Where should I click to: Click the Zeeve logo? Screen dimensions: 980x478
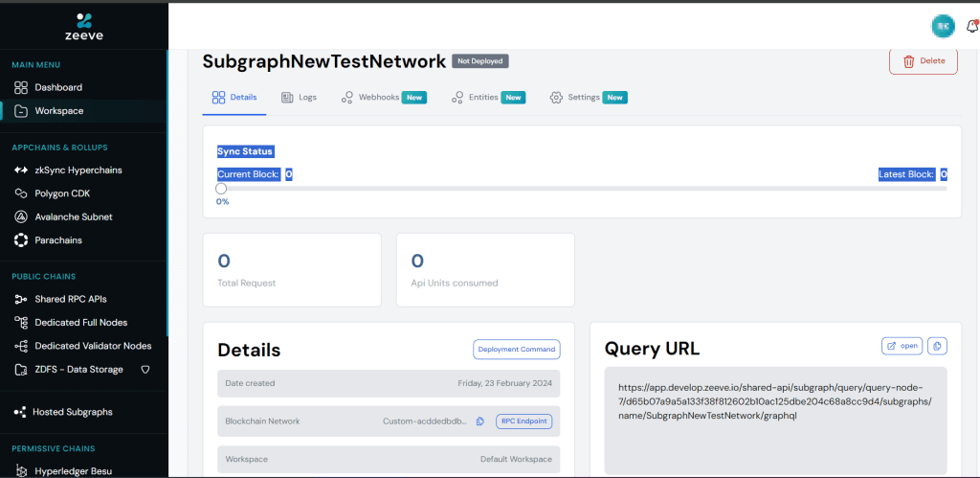pos(84,26)
